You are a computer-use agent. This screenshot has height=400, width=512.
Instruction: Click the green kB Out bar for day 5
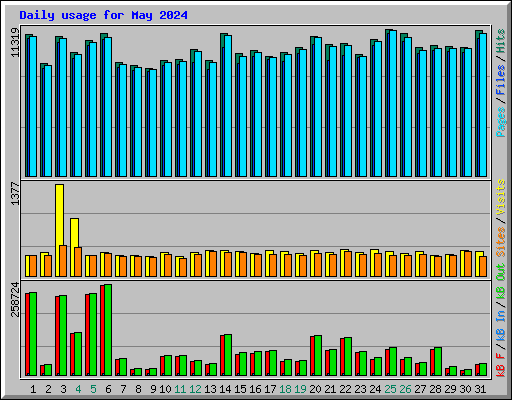93,335
